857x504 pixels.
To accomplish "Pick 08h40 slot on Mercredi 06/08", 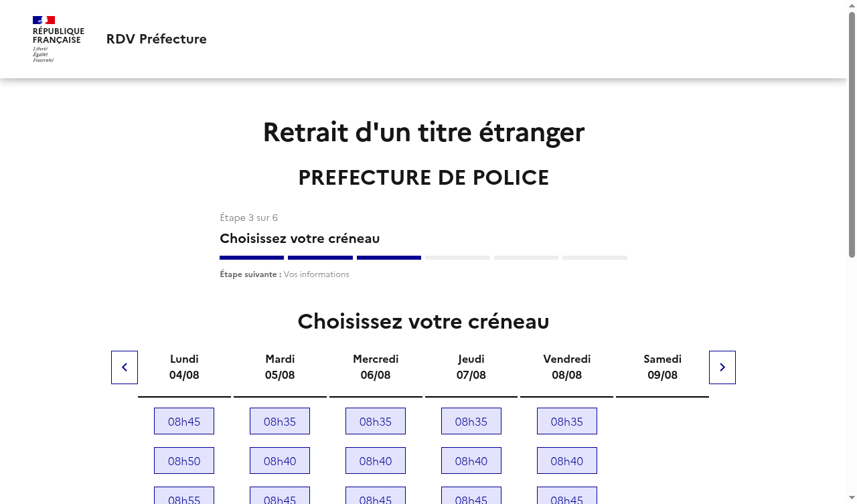I will (376, 460).
